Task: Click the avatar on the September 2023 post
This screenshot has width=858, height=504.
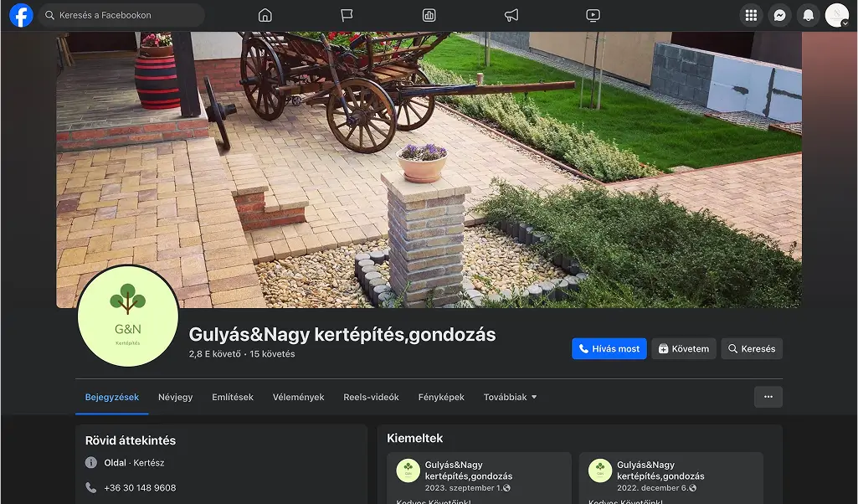Action: pos(408,471)
